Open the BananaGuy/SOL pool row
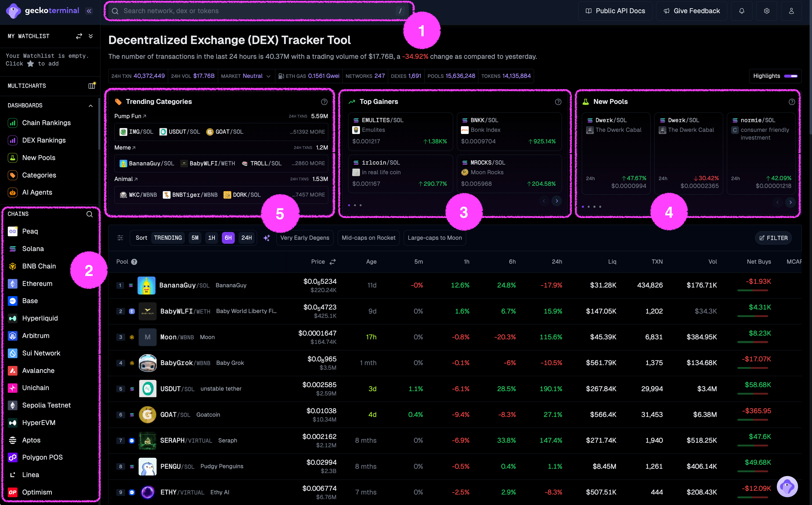The image size is (812, 505). point(455,286)
